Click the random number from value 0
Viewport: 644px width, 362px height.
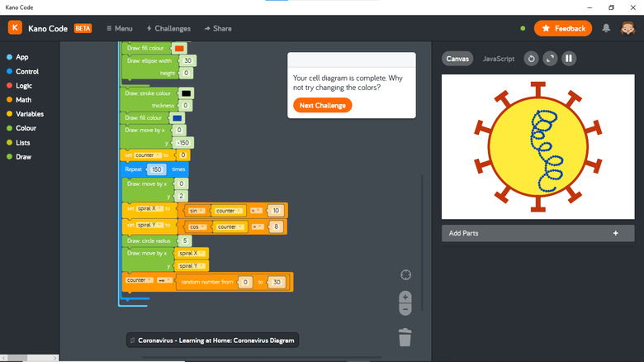pyautogui.click(x=245, y=282)
